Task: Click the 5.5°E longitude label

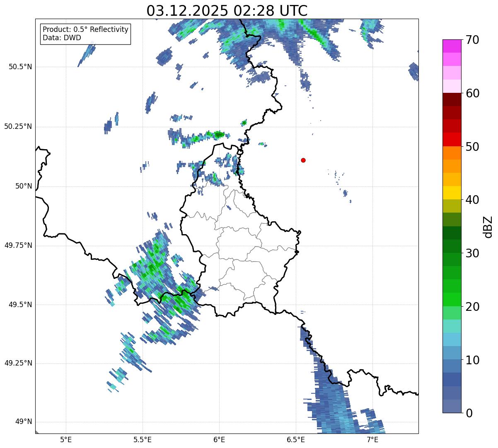Action: tap(143, 439)
